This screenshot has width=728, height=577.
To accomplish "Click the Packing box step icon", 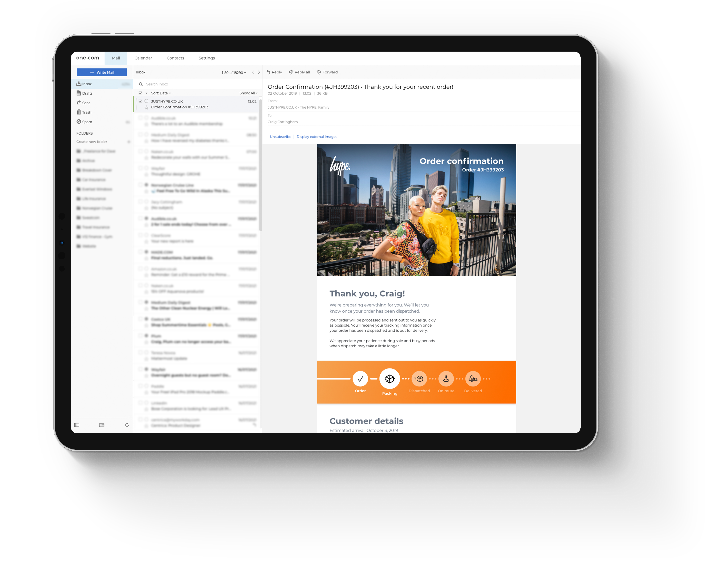I will coord(390,378).
